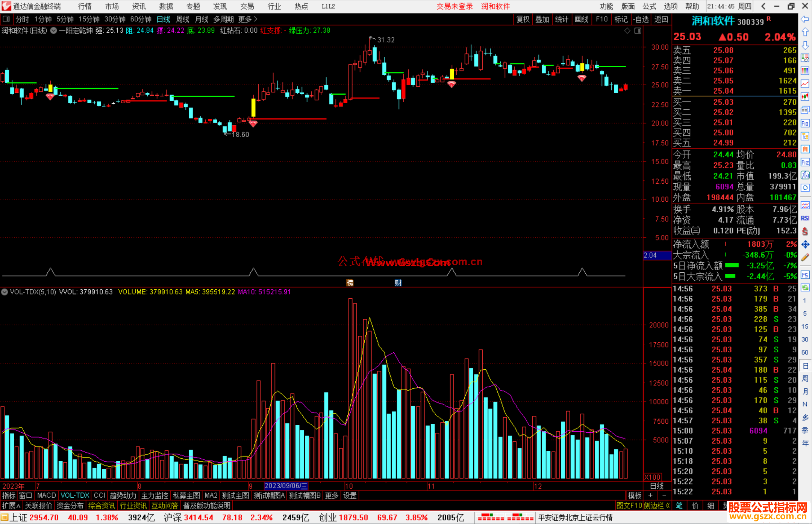Click the 复权 button
The width and height of the screenshot is (812, 524).
tap(523, 19)
